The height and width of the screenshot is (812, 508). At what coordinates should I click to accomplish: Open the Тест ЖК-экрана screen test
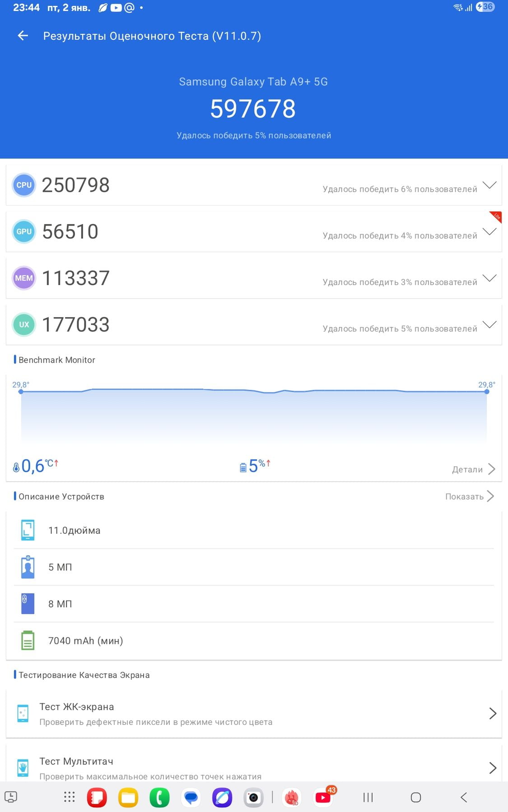tap(254, 714)
